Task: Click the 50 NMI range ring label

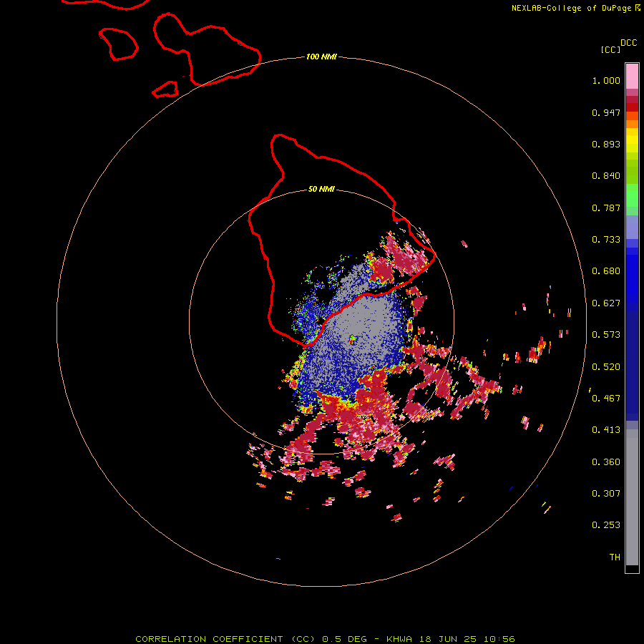Action: click(x=321, y=189)
